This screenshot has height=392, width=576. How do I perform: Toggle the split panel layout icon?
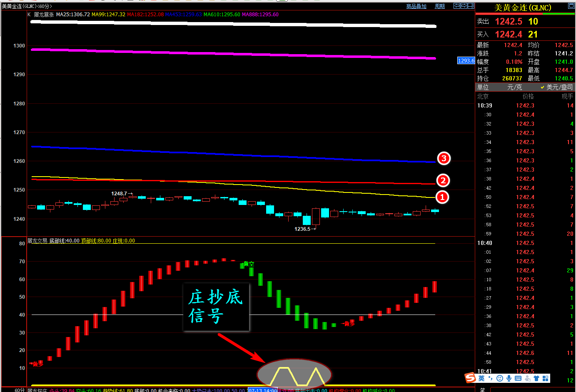click(x=471, y=6)
